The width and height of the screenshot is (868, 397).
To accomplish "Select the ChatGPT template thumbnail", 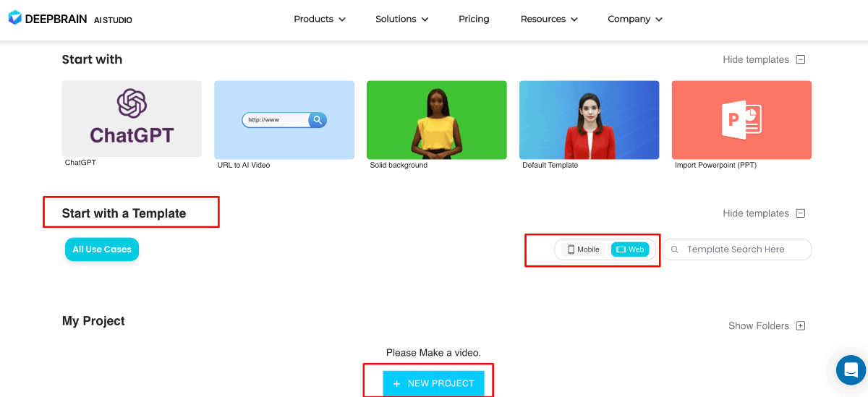I will pos(132,119).
